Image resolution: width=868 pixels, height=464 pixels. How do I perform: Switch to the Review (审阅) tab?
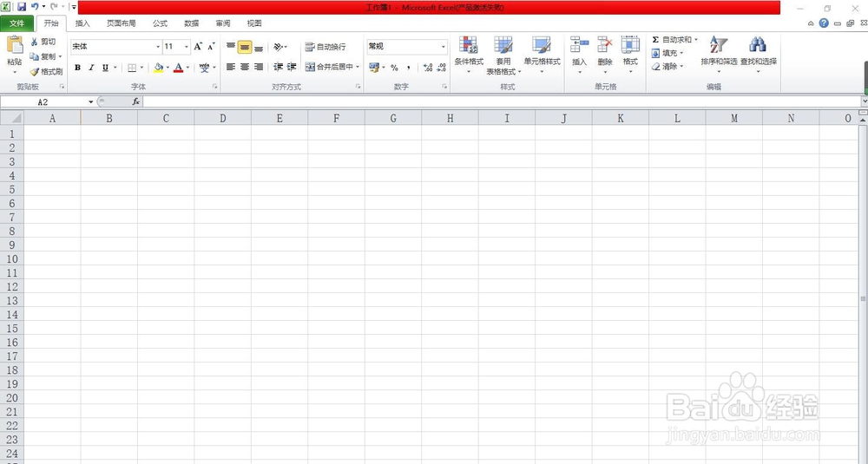[223, 23]
